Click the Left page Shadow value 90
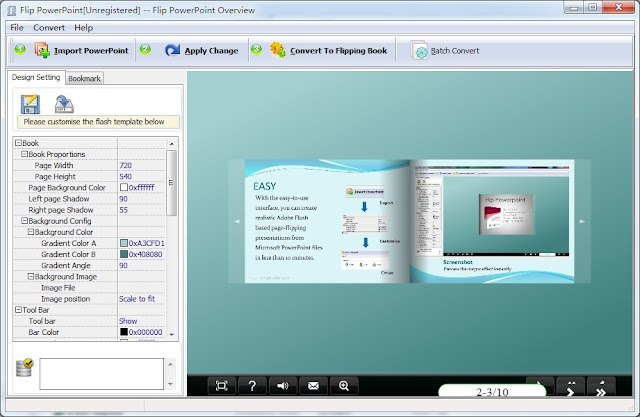 click(123, 199)
